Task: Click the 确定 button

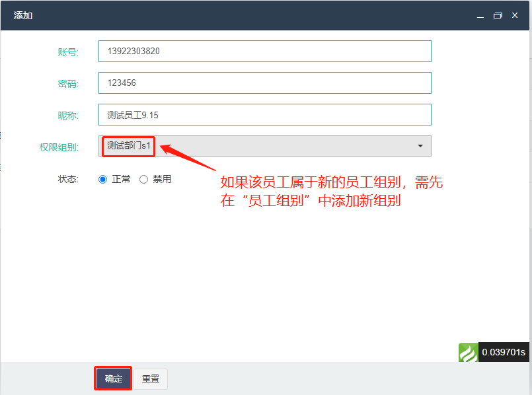Action: (x=113, y=378)
